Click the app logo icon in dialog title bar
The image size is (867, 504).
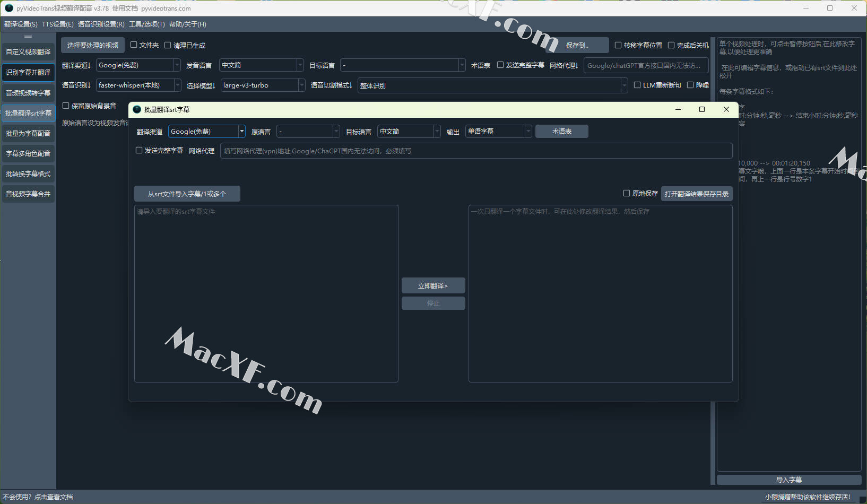pos(137,109)
